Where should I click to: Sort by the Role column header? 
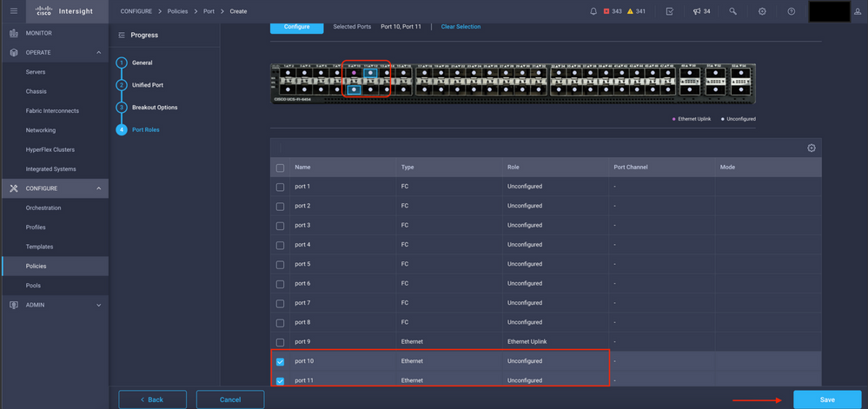(x=514, y=167)
